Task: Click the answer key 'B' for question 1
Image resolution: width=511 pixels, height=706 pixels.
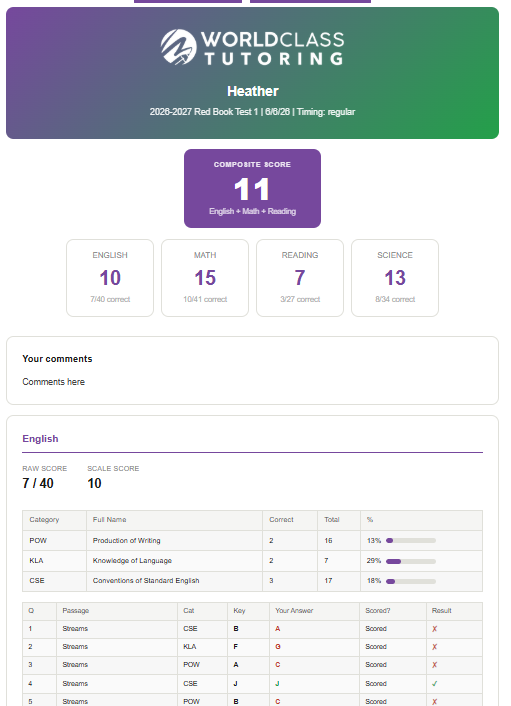Action: click(236, 629)
